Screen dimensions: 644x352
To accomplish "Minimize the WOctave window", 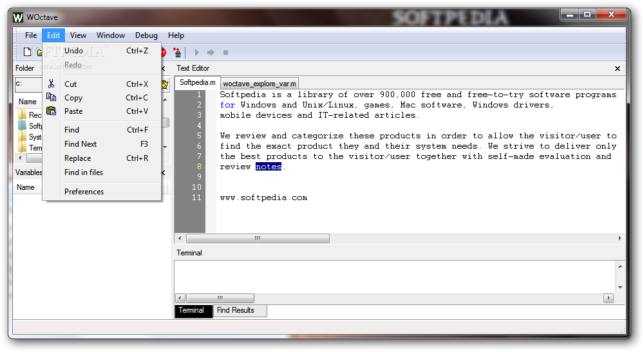I will point(570,15).
